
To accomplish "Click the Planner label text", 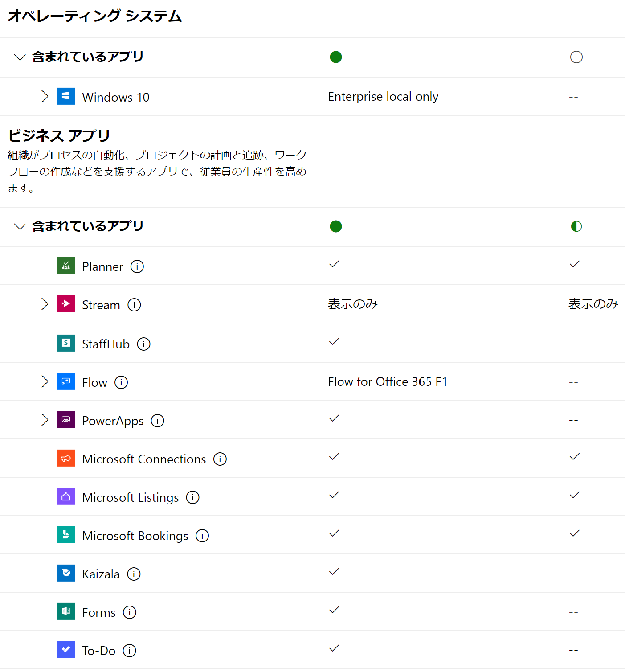I will tap(103, 266).
